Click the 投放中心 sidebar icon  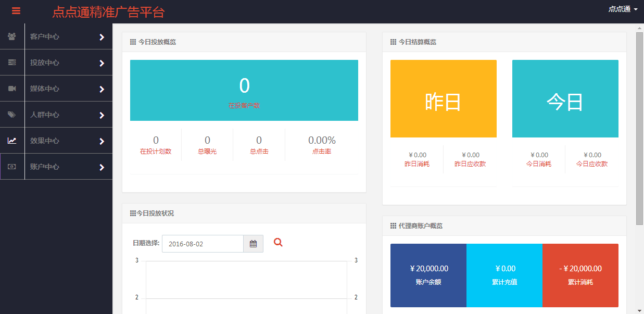click(x=12, y=62)
